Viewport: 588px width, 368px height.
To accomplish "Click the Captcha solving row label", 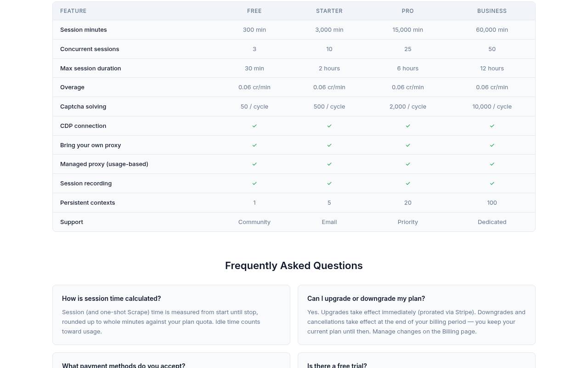I will [x=83, y=106].
